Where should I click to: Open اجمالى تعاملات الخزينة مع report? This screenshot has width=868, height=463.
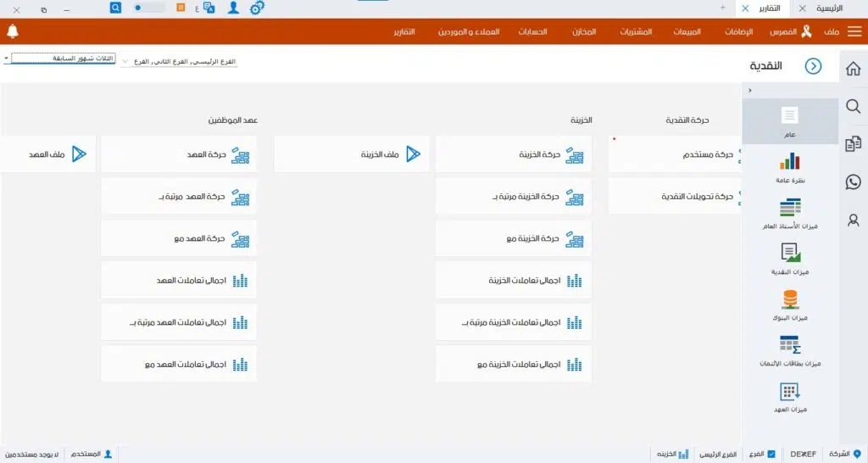(513, 365)
